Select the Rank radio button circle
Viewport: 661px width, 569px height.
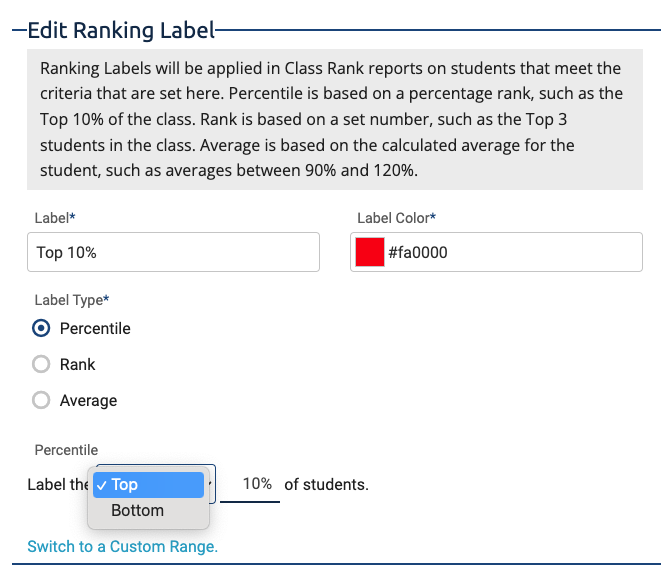pos(41,364)
